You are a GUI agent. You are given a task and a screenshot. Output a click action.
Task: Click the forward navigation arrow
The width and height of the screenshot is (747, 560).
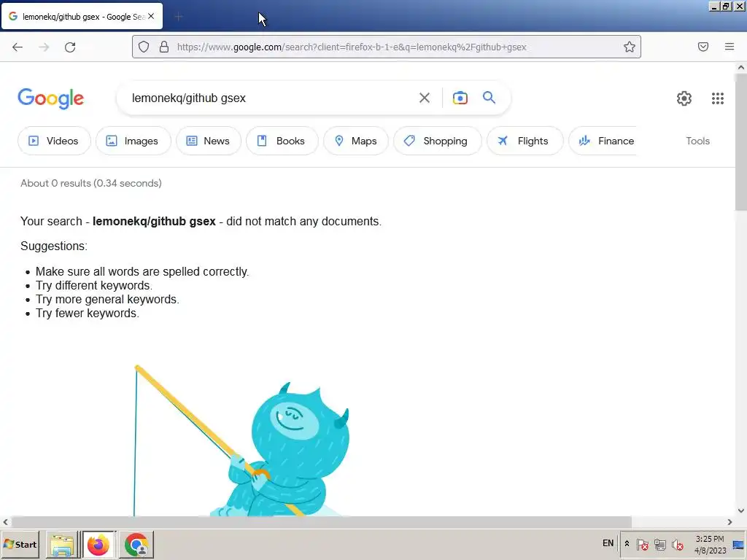[x=44, y=47]
